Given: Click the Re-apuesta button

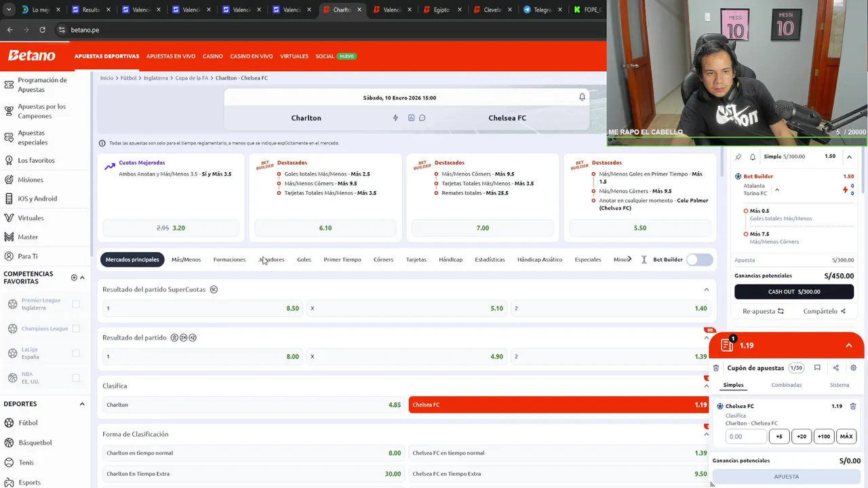Looking at the screenshot, I should point(763,311).
